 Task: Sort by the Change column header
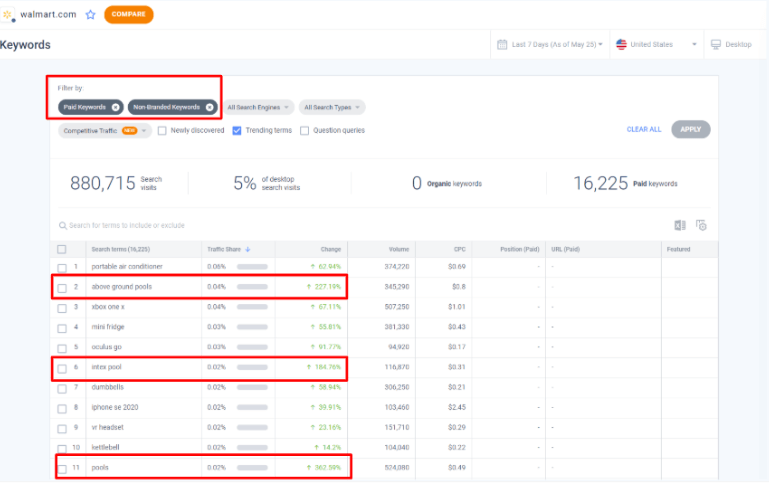[x=331, y=250]
